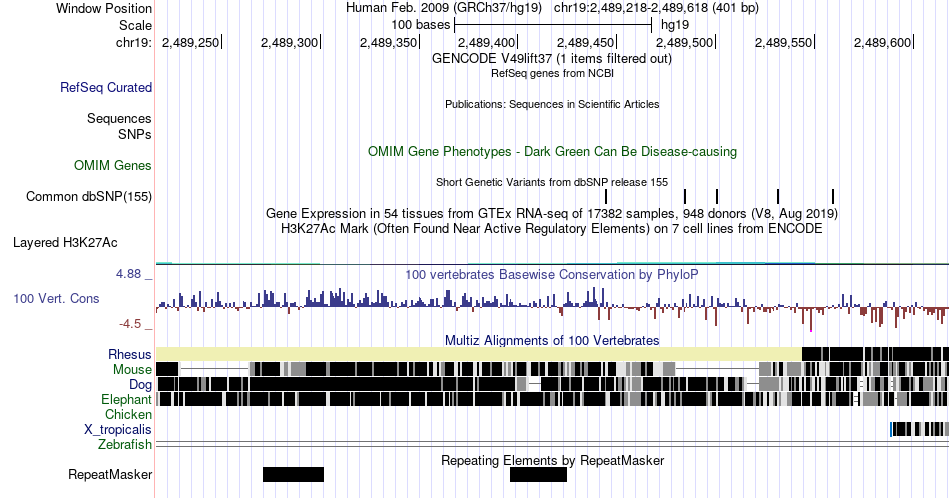Open the RefSeq Curated track label
The width and height of the screenshot is (950, 498).
click(x=106, y=87)
